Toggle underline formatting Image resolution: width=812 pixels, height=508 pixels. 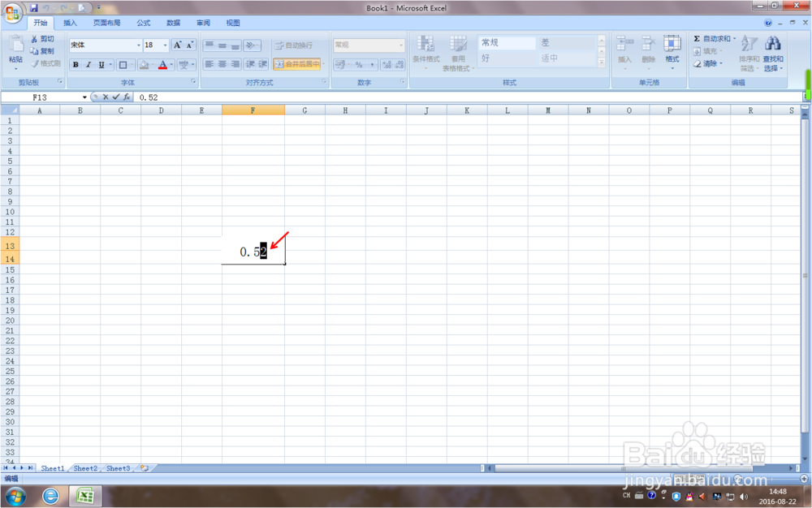tap(101, 65)
